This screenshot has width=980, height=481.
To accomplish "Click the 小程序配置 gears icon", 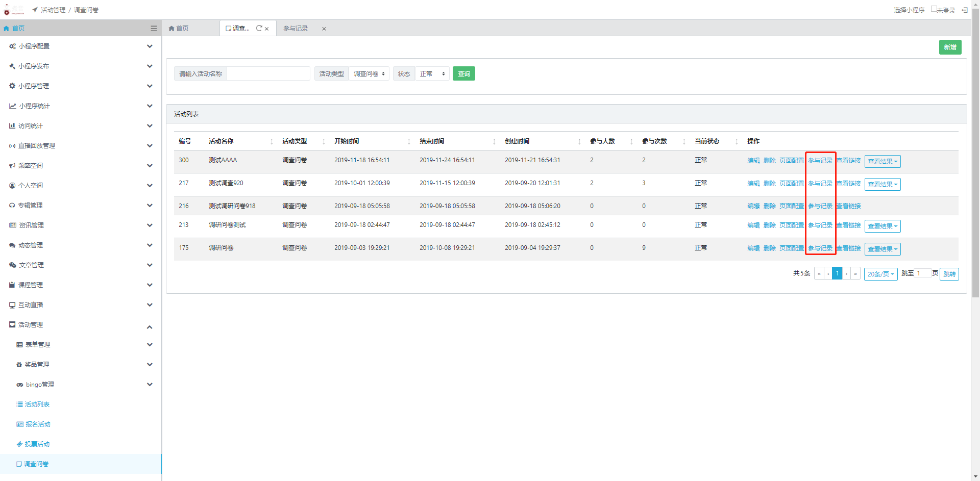I will (x=12, y=46).
